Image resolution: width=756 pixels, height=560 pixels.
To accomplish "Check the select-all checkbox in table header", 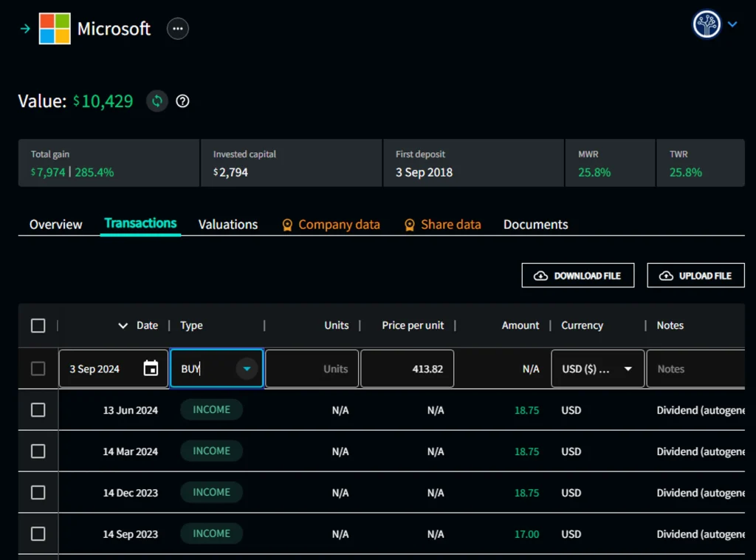I will tap(38, 325).
